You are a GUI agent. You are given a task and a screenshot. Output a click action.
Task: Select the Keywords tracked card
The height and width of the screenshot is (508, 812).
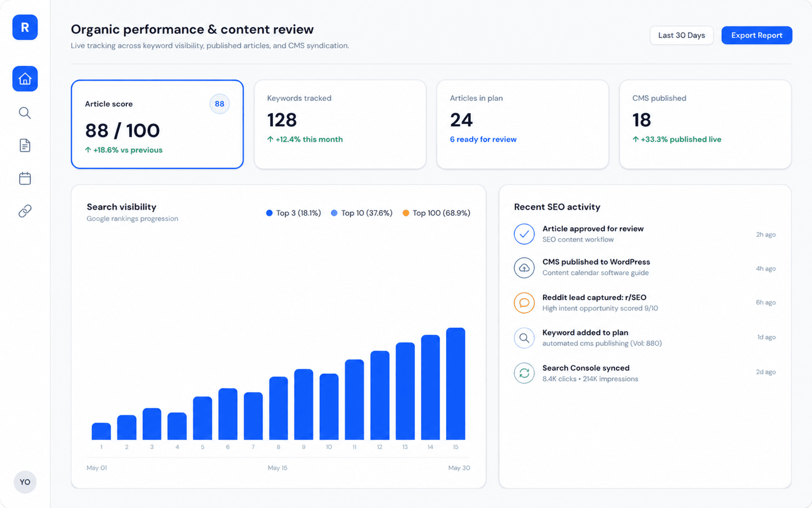340,124
